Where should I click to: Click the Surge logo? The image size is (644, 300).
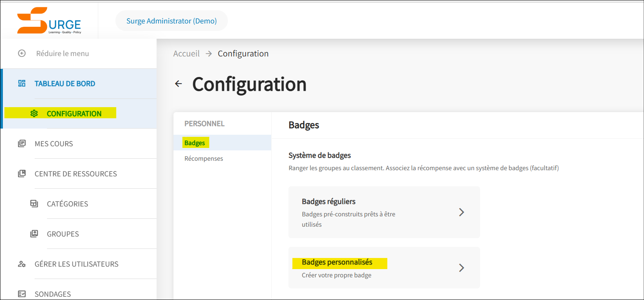tap(48, 20)
